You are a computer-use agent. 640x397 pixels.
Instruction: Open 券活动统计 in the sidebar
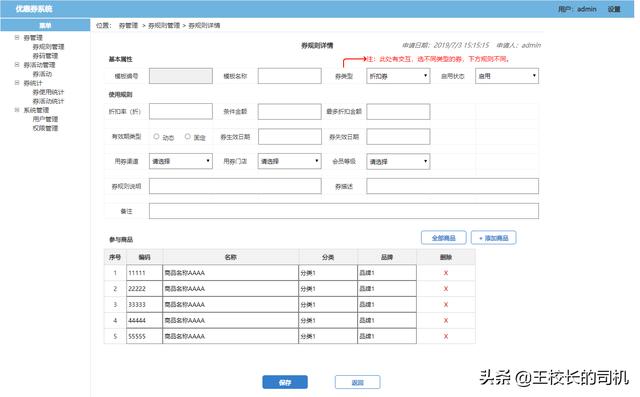point(48,101)
